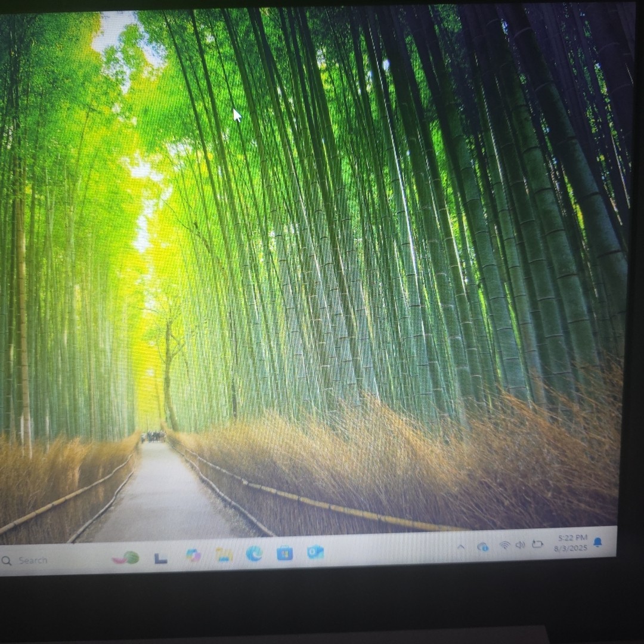Click the speaker volume icon
Viewport: 644px width, 644px height.
pyautogui.click(x=520, y=545)
